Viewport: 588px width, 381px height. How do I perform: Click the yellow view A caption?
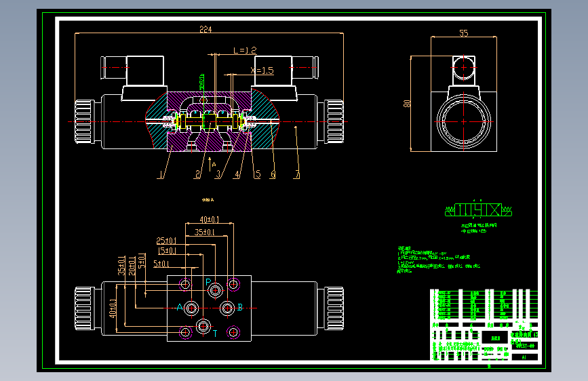pyautogui.click(x=208, y=200)
